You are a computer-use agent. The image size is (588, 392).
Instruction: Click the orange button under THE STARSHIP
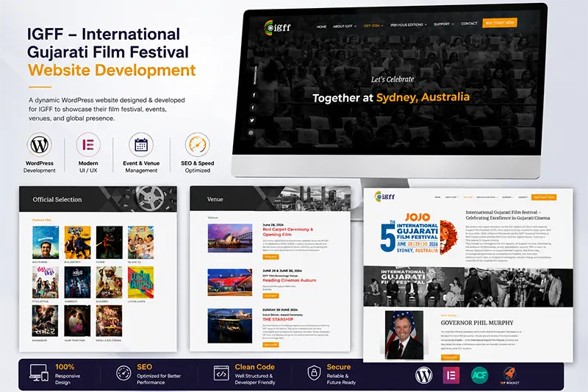270,344
